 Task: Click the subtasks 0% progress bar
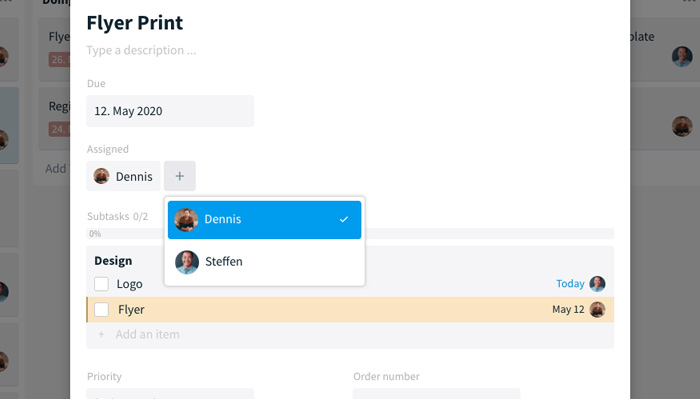click(350, 233)
